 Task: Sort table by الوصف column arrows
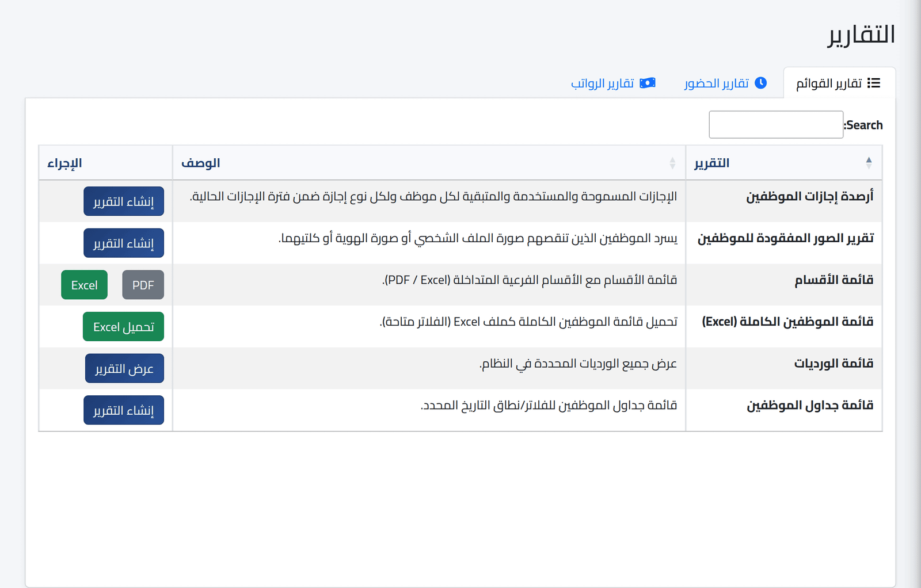click(672, 163)
